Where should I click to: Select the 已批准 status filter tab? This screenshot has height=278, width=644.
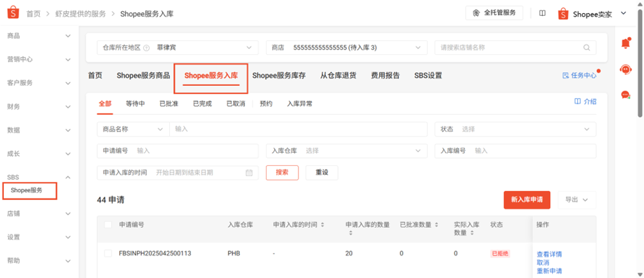[169, 104]
